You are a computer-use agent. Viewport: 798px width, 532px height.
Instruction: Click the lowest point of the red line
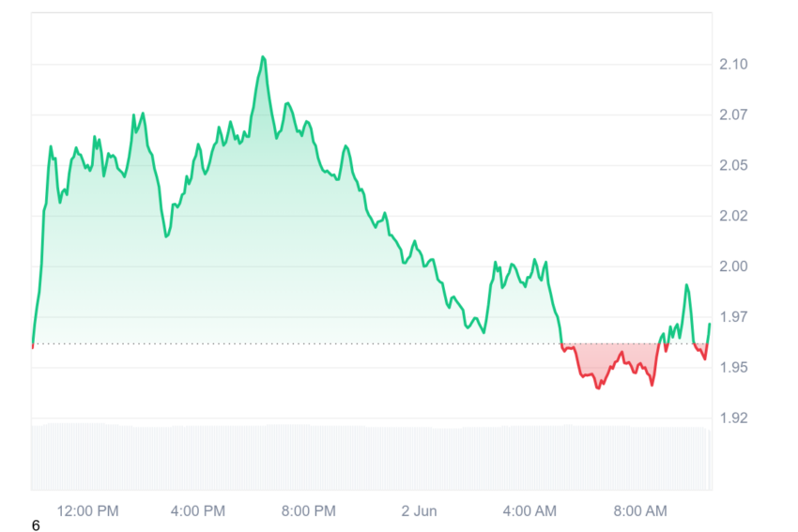point(598,388)
